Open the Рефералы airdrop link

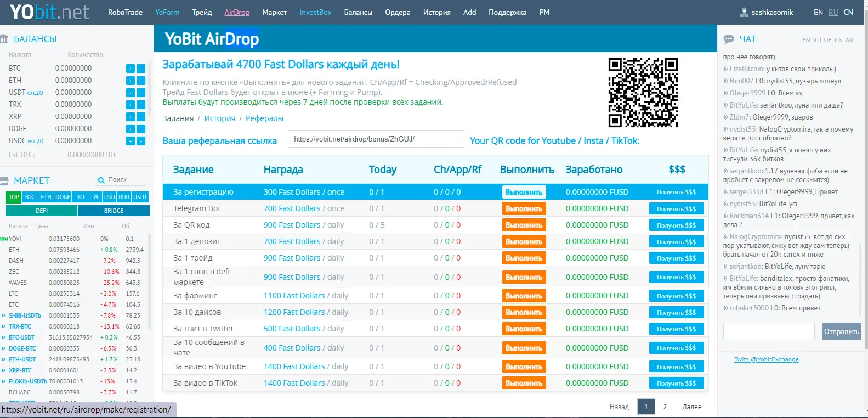264,118
